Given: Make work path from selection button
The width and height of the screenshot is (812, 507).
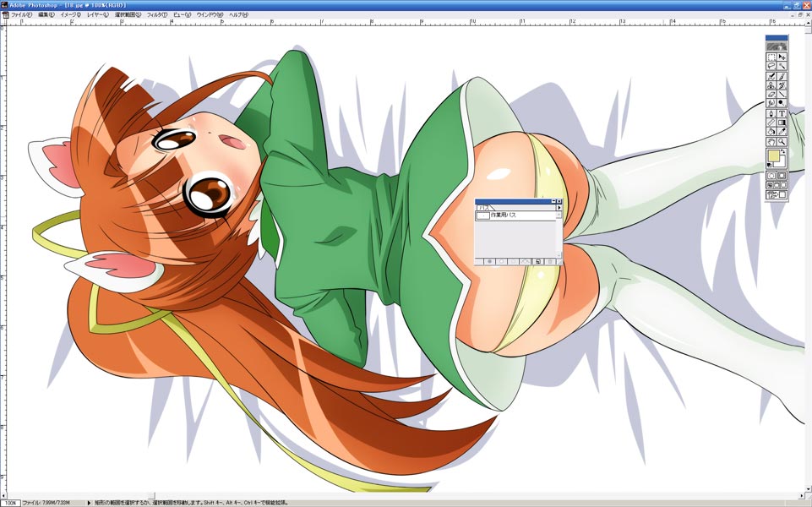Looking at the screenshot, I should 525,261.
